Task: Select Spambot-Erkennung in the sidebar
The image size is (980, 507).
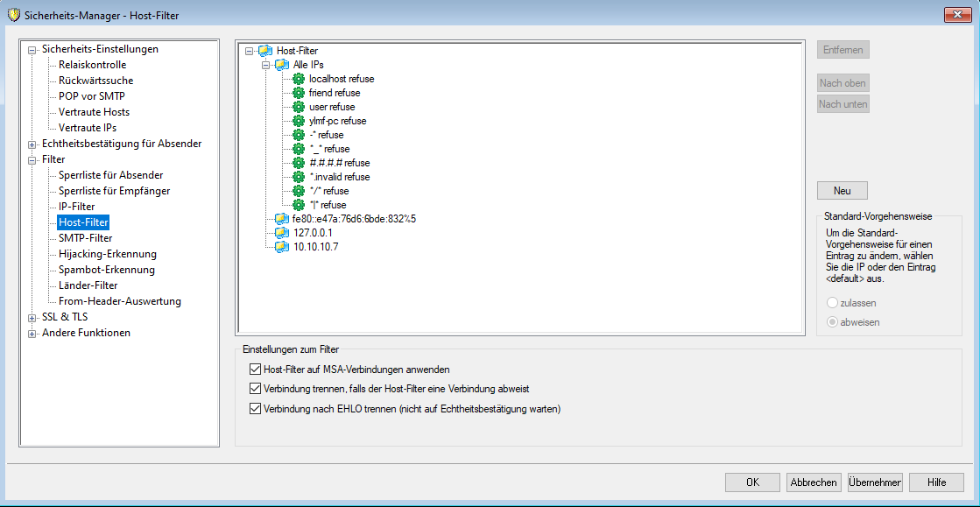Action: [x=106, y=270]
